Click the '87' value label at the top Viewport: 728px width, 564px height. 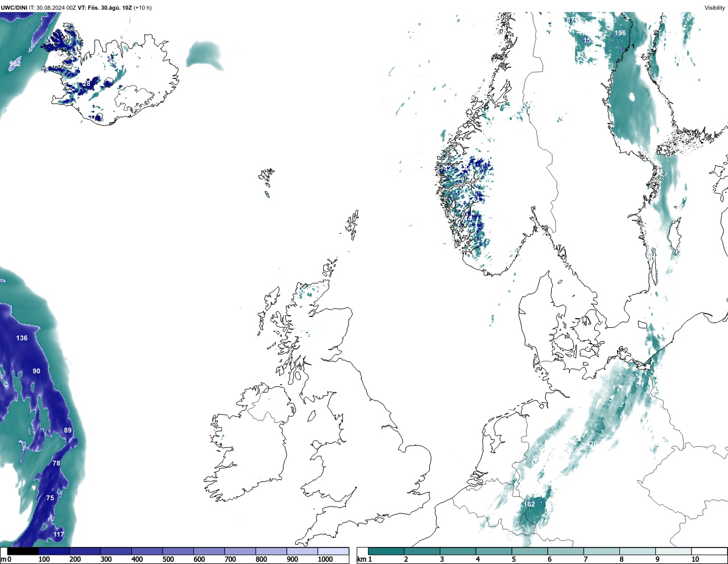point(570,20)
